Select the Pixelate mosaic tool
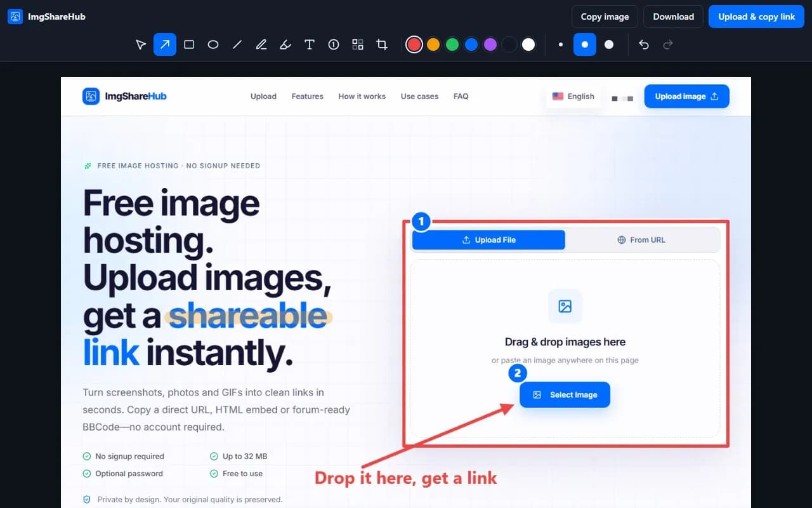Image resolution: width=812 pixels, height=508 pixels. pos(358,44)
